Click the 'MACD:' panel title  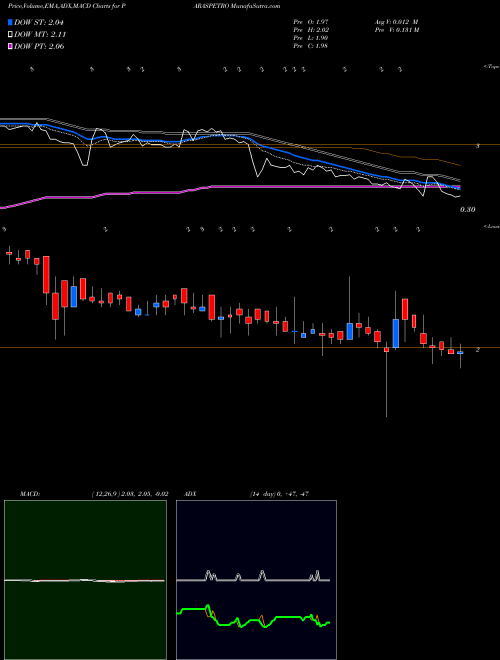point(30,494)
